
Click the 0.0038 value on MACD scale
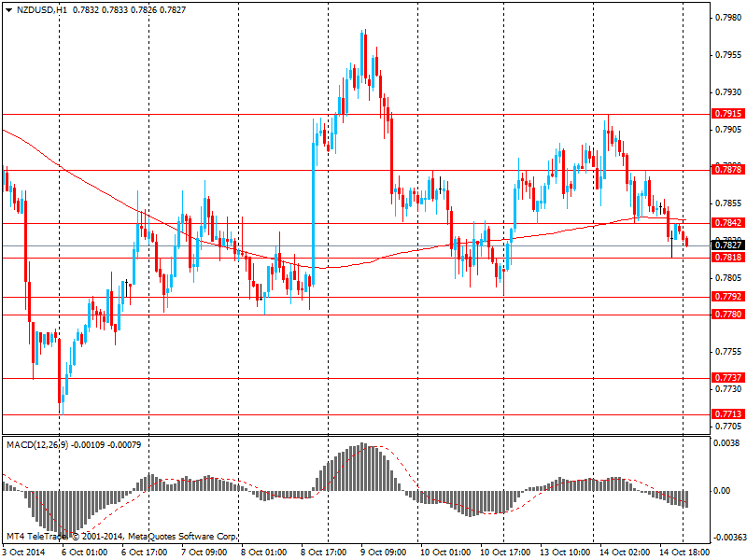[727, 444]
